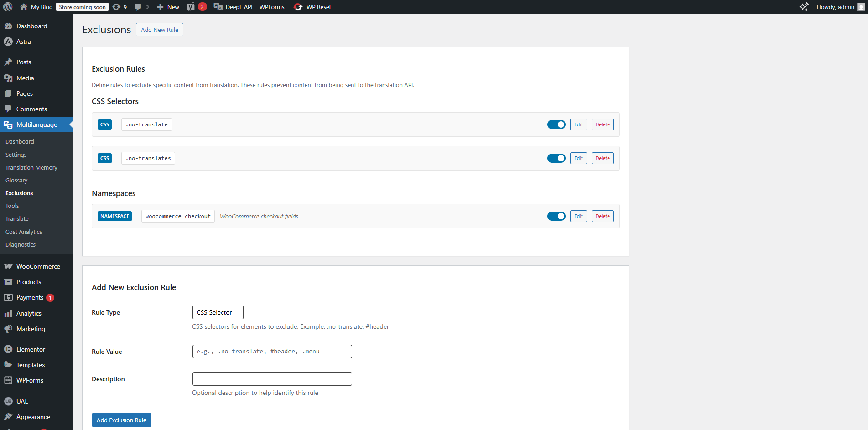The image size is (868, 430).
Task: Disable the .no-translate rule toggle
Action: pyautogui.click(x=556, y=124)
